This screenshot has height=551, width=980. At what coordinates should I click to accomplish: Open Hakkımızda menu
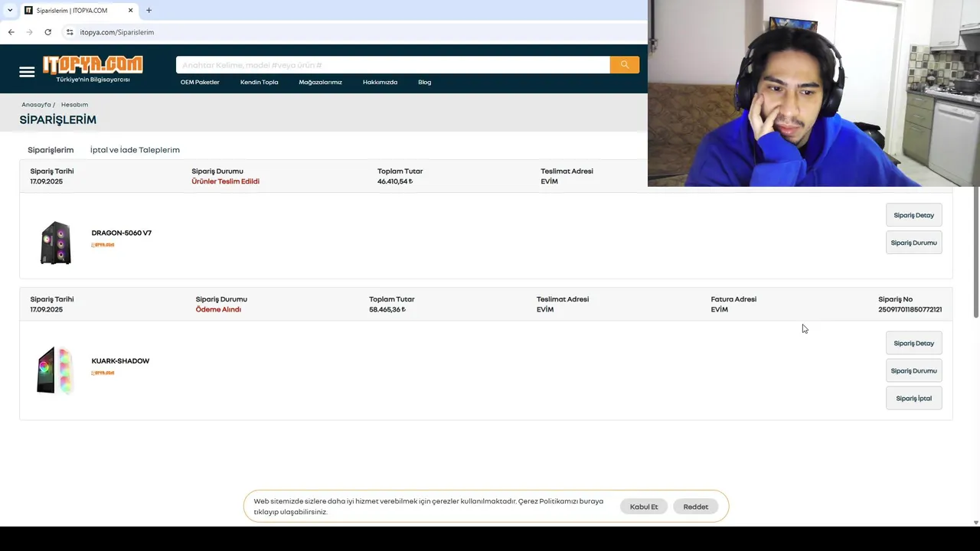[x=380, y=82]
